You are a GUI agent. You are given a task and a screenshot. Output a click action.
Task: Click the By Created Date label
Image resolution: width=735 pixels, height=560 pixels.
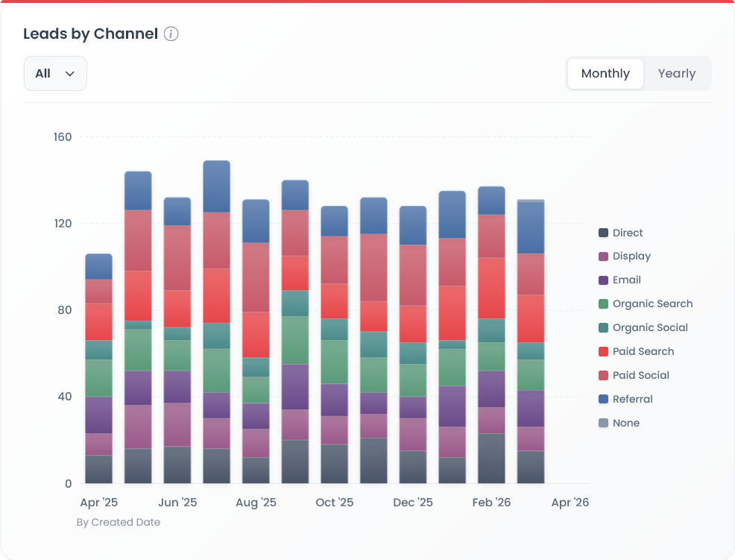tap(119, 522)
